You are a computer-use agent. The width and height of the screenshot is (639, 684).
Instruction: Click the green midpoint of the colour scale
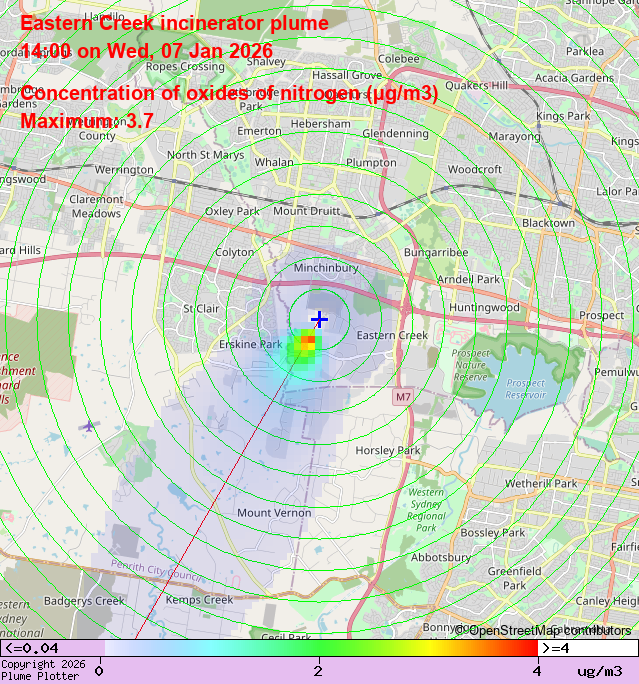[x=319, y=648]
